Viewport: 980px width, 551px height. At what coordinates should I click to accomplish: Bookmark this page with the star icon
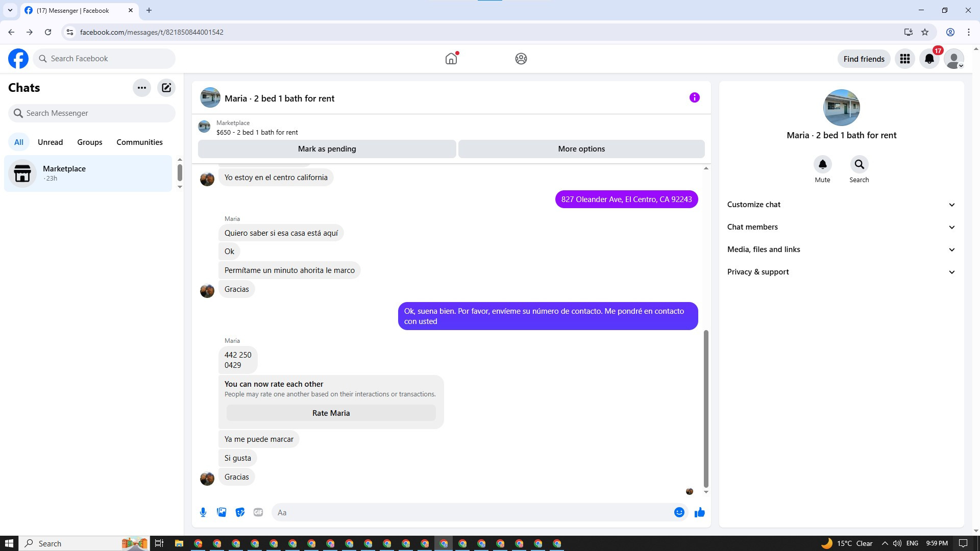tap(925, 32)
